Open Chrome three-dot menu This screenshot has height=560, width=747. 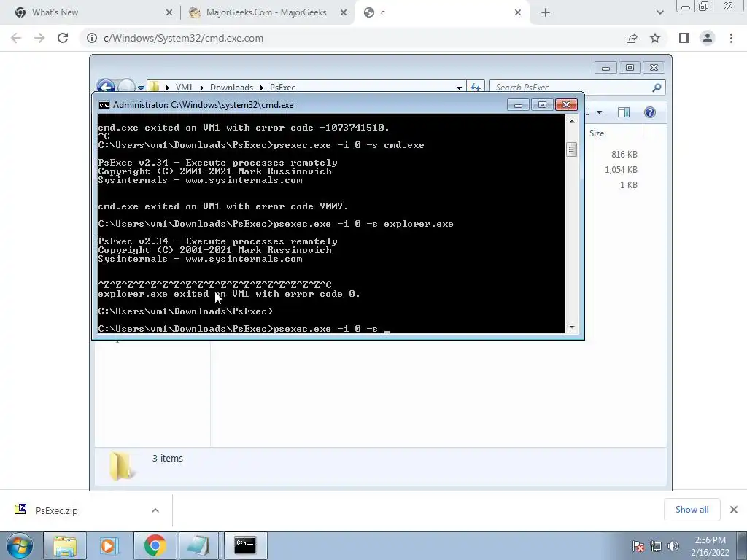tap(731, 38)
